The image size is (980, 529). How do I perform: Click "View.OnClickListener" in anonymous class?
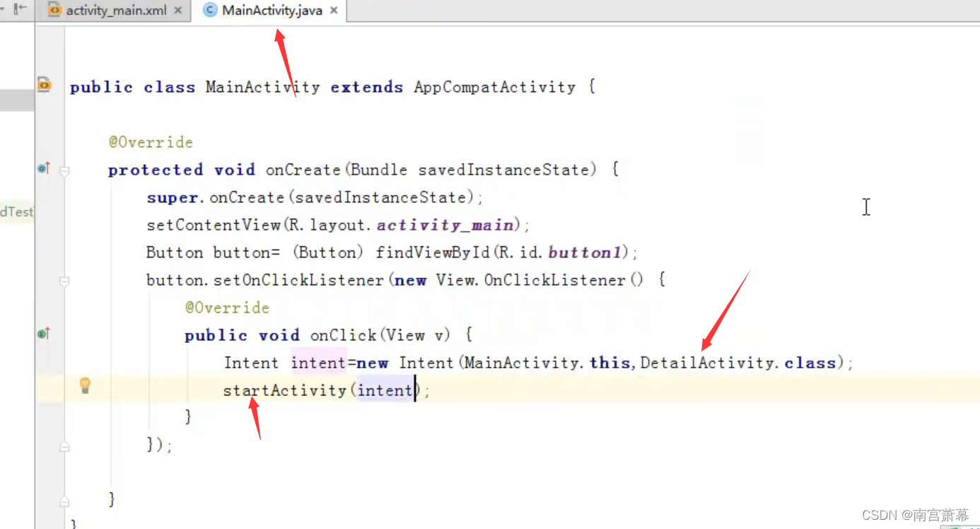(531, 280)
